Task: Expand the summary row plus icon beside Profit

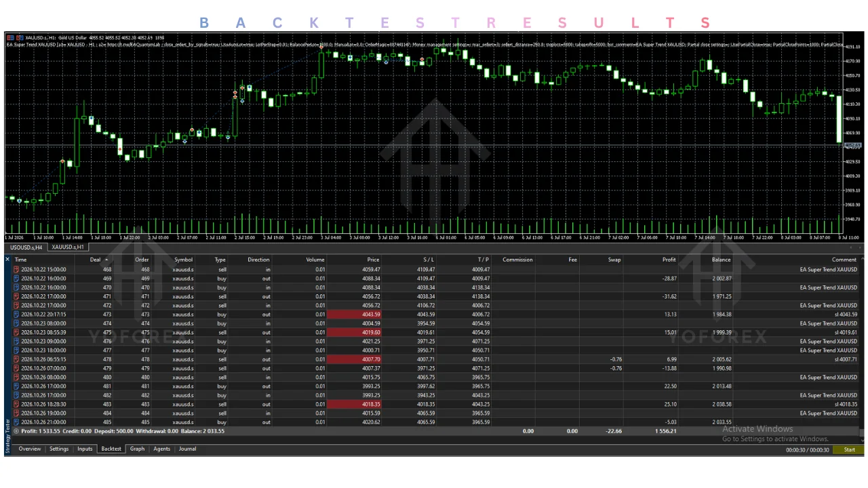Action: pyautogui.click(x=16, y=431)
